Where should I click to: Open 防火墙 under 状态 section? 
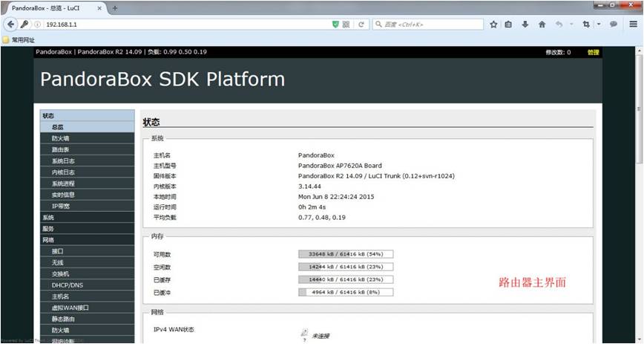(x=87, y=138)
